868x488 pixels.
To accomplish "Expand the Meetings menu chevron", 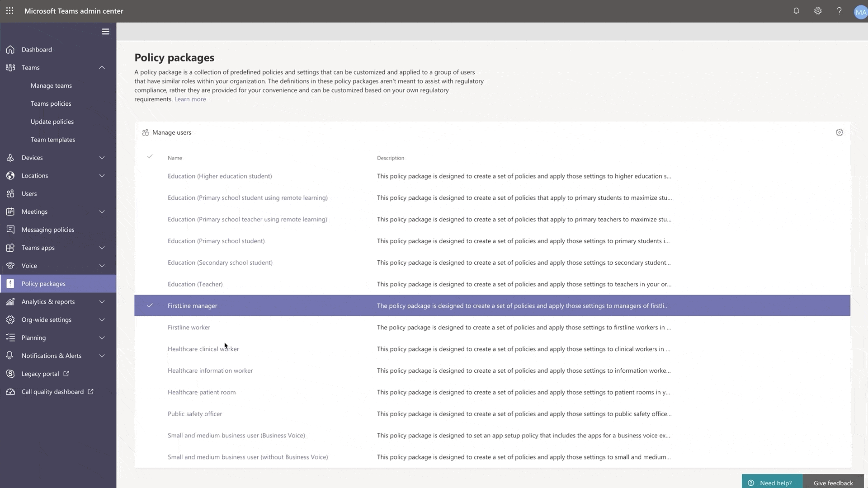I will point(102,212).
